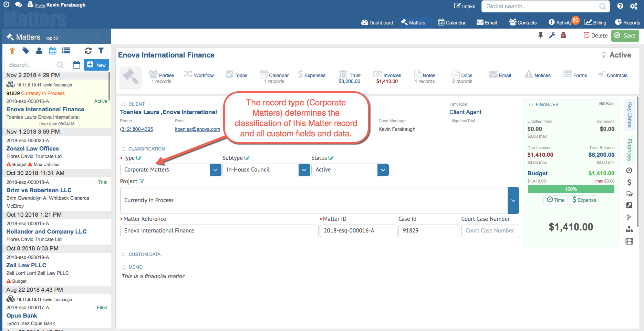The image size is (644, 331).
Task: Edit the Subtype options list icon
Action: coord(247,158)
